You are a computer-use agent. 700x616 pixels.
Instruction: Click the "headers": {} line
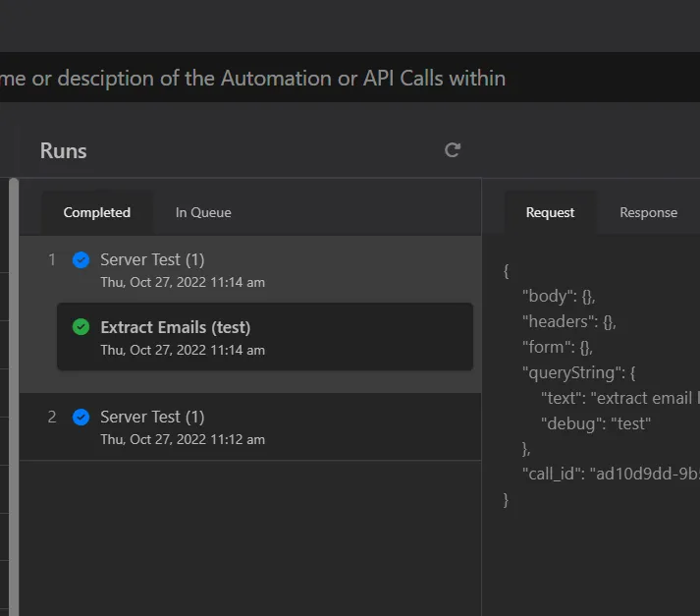pyautogui.click(x=569, y=321)
